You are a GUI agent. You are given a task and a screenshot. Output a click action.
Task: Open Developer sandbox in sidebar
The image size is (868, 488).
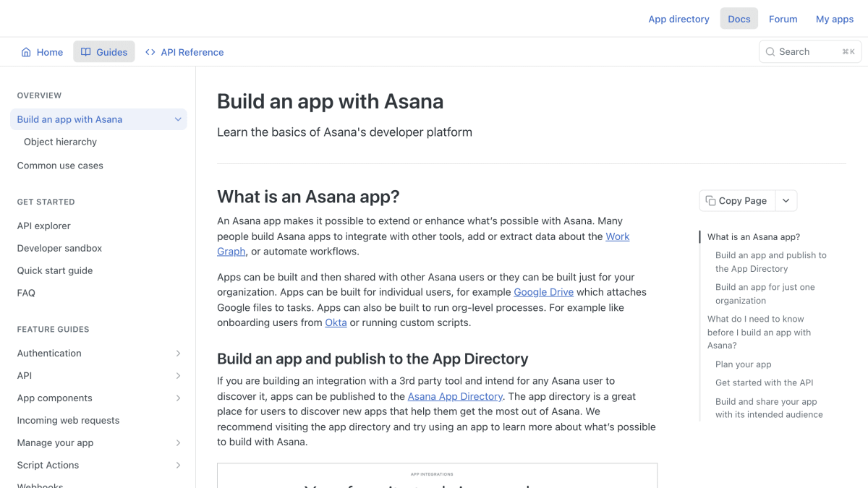click(59, 248)
